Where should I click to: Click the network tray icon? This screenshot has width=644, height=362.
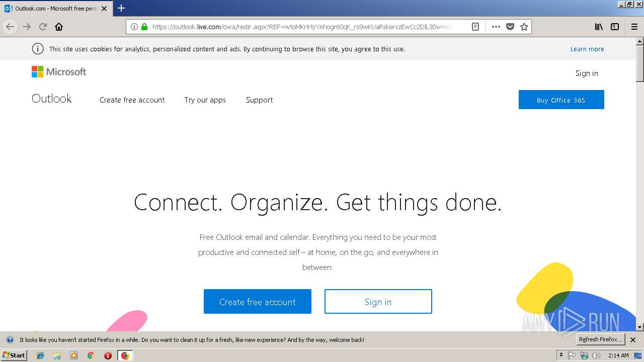pos(584,355)
